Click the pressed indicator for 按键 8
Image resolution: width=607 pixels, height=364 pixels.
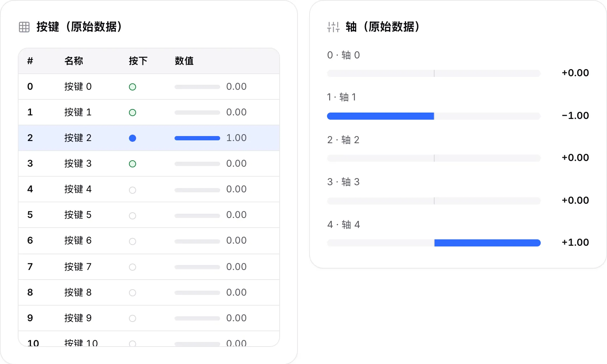click(x=133, y=293)
